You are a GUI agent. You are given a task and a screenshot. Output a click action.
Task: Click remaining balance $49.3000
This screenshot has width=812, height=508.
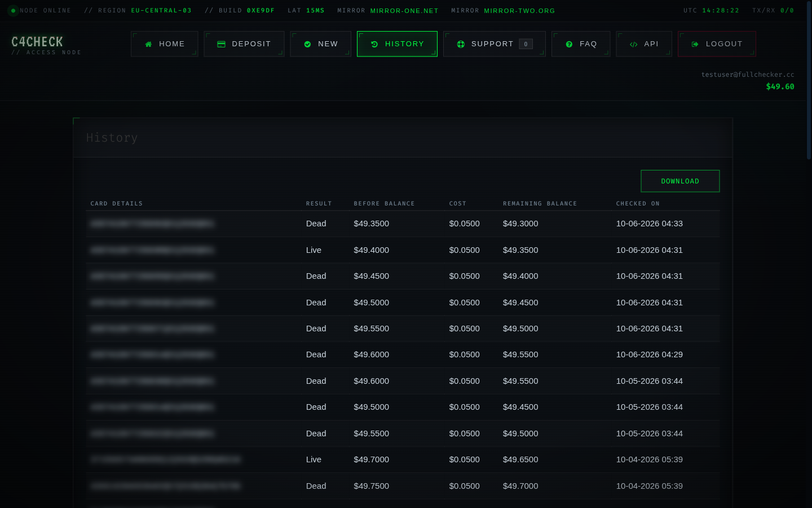click(520, 224)
